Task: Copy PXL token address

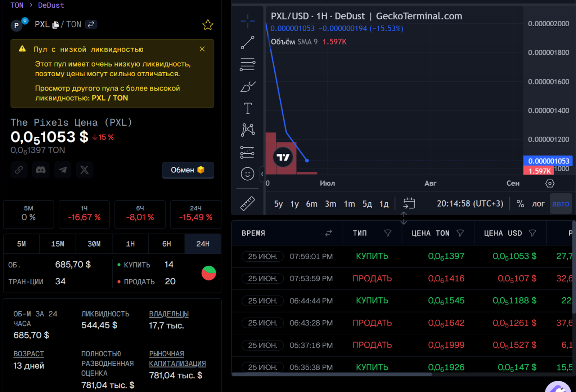Action: tap(55, 24)
